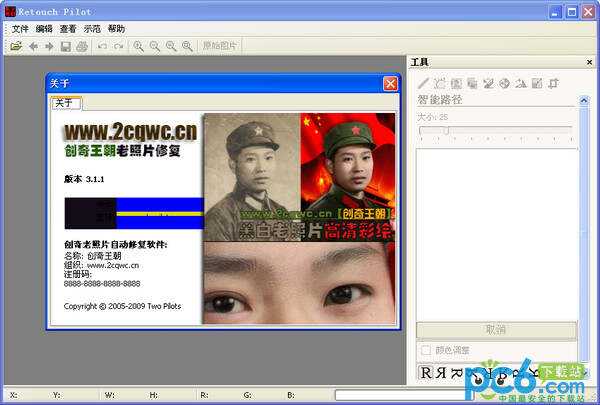Close the 工具 panel with X
This screenshot has width=600, height=405.
pyautogui.click(x=589, y=62)
